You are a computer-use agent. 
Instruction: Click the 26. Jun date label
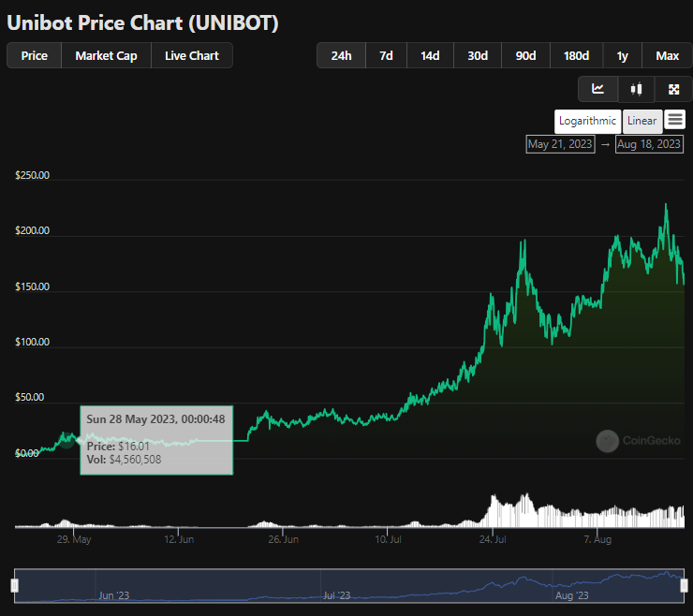click(x=284, y=539)
